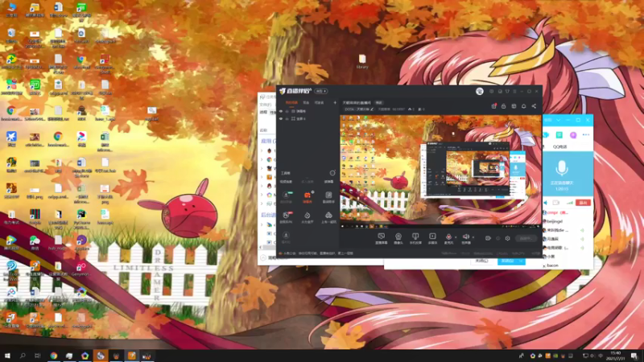The height and width of the screenshot is (362, 644).
Task: Open more options dots in QQ window
Action: tap(586, 135)
